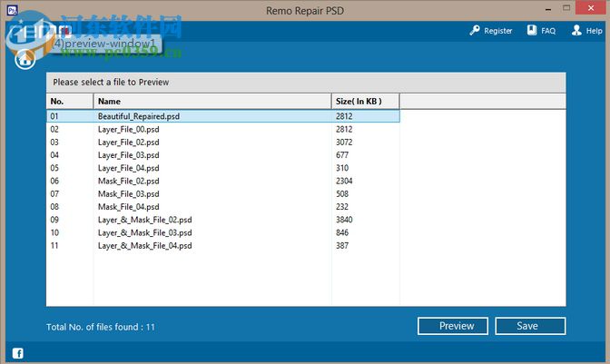610x364 pixels.
Task: Minimize the Remo Repair PSD window
Action: [548, 8]
